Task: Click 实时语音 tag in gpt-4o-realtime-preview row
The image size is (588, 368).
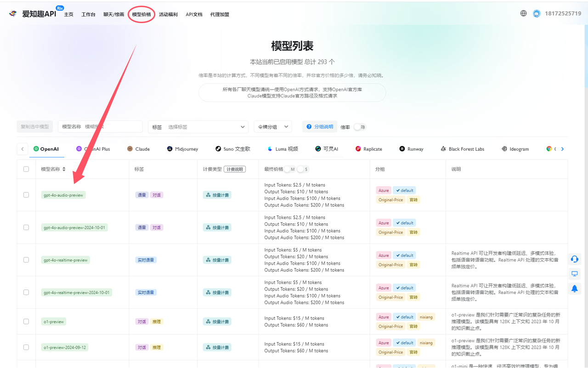Action: pyautogui.click(x=146, y=260)
